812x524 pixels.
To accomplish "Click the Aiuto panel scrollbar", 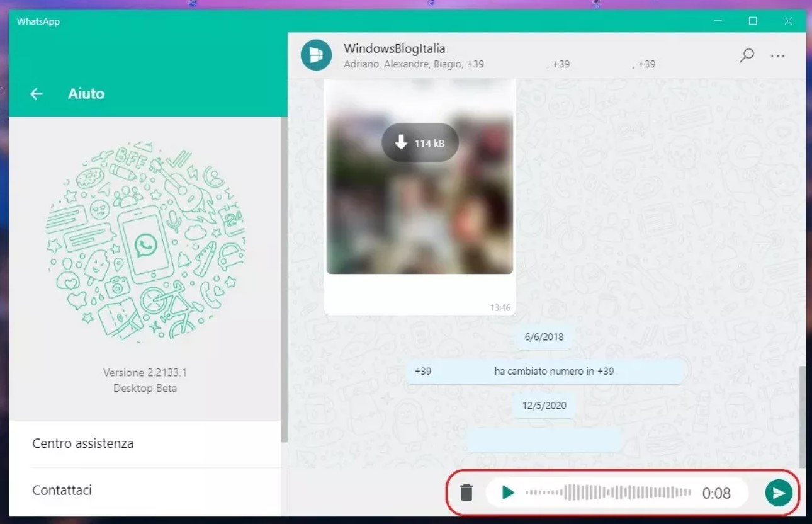I will (x=284, y=278).
